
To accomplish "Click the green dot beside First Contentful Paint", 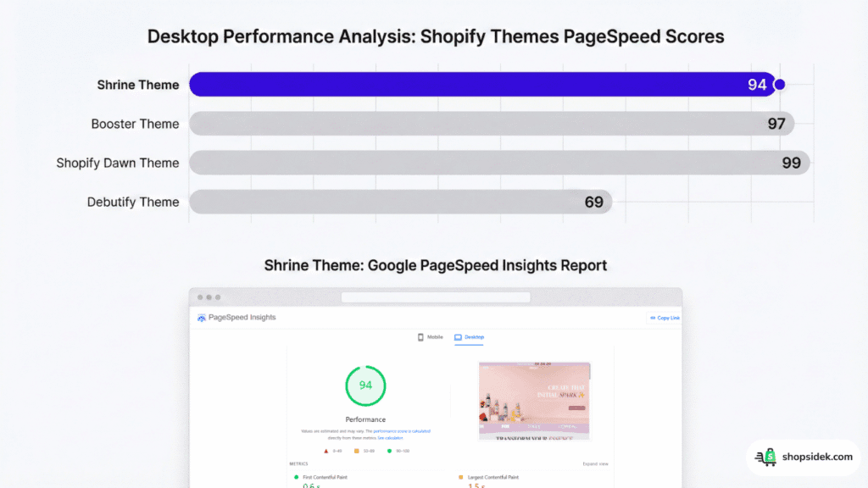I will [x=296, y=476].
